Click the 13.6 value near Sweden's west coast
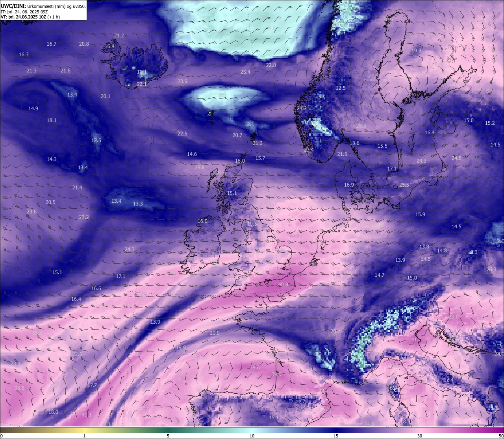The width and height of the screenshot is (504, 439). click(354, 143)
